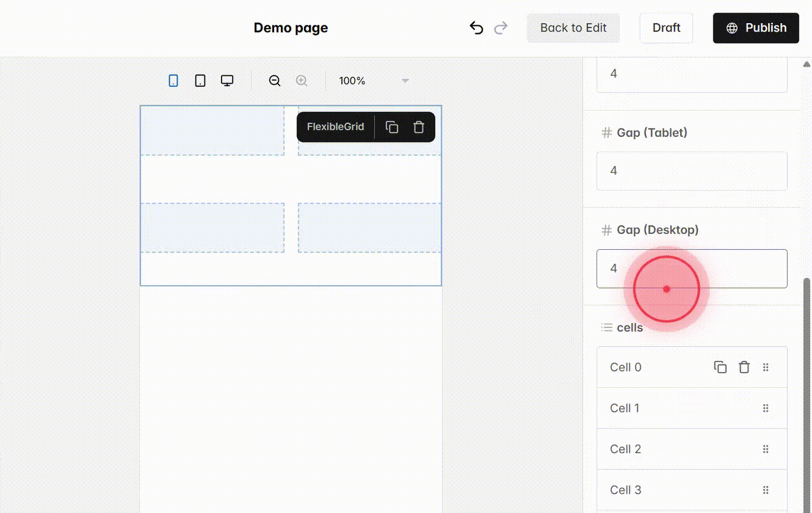
Task: Switch to desktop preview mode
Action: coord(227,80)
